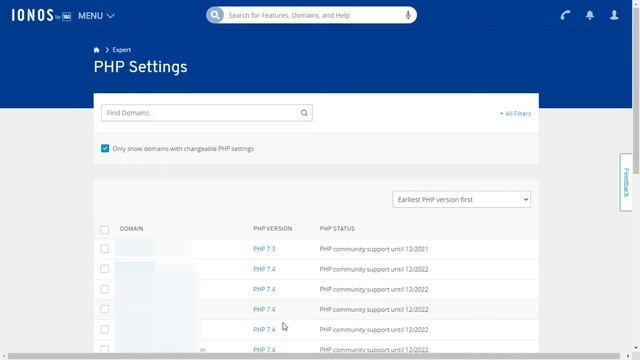
Task: Tick the select-all checkbox beside DOMAIN header
Action: pos(104,229)
